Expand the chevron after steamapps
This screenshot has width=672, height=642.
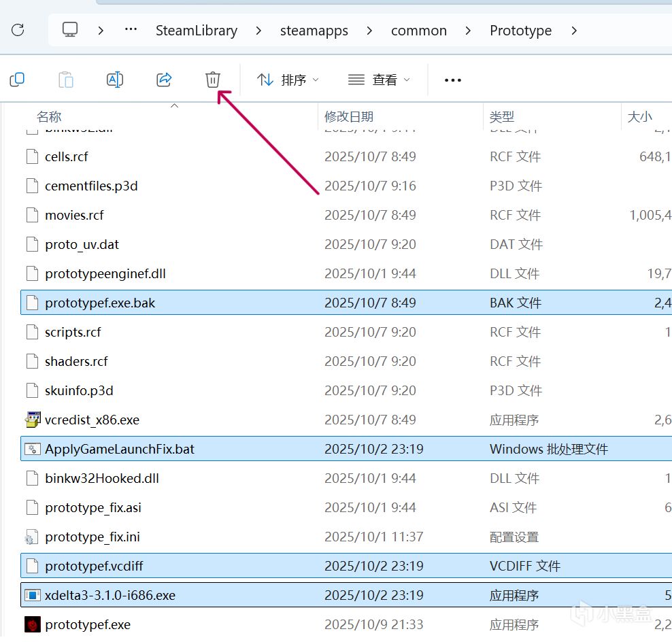tap(369, 31)
